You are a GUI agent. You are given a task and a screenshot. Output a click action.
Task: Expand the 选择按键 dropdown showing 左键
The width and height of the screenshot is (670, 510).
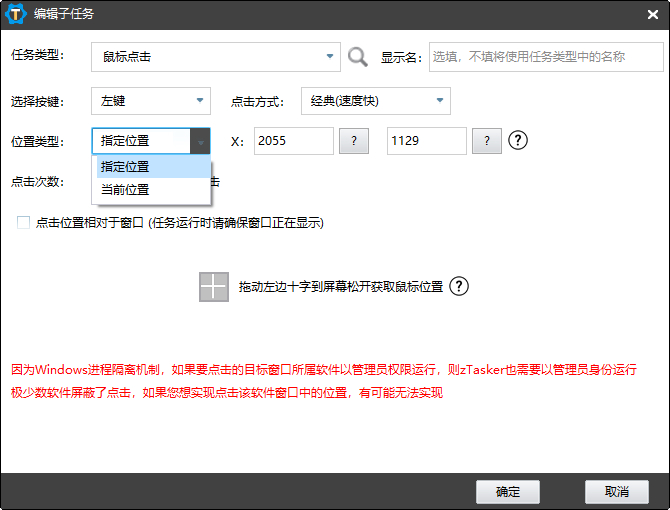coord(151,101)
